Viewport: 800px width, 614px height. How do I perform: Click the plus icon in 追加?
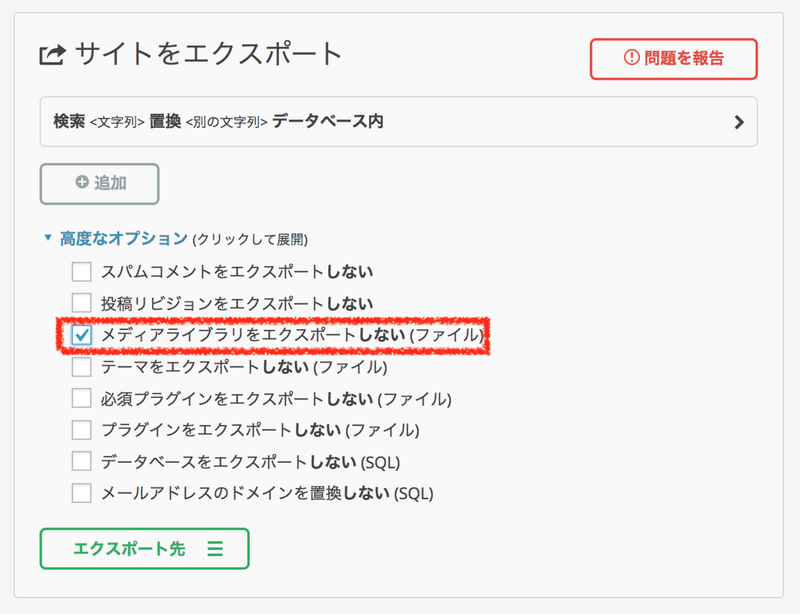coord(82,182)
